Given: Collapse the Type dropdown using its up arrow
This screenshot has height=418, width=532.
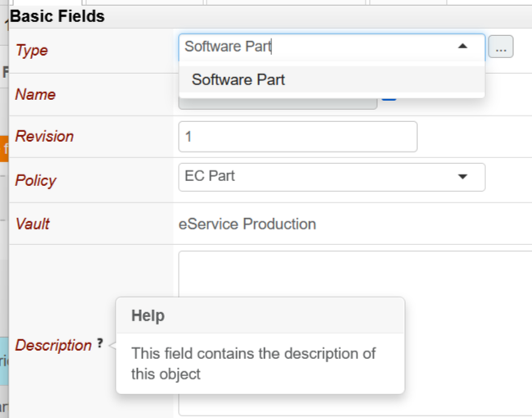Looking at the screenshot, I should (462, 47).
